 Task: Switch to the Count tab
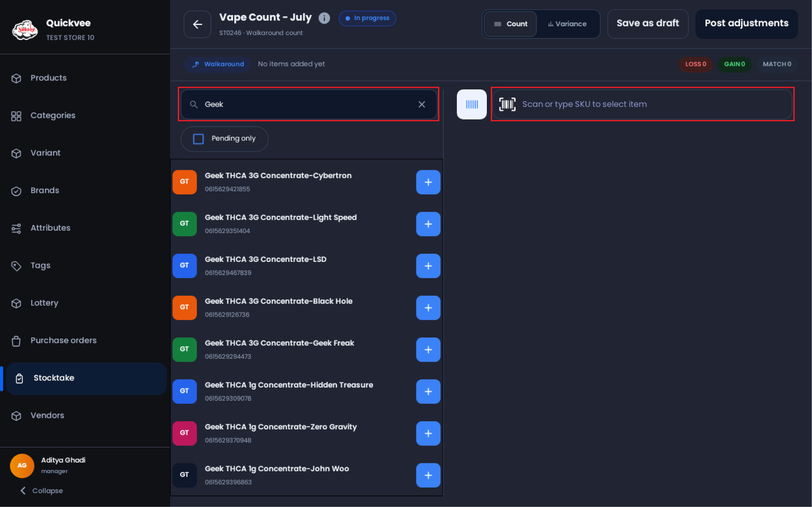click(x=510, y=24)
